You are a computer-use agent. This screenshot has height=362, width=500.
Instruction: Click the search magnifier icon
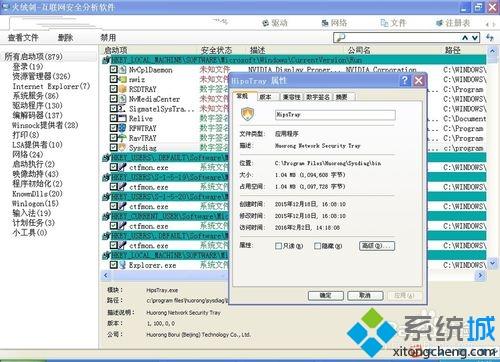click(340, 38)
